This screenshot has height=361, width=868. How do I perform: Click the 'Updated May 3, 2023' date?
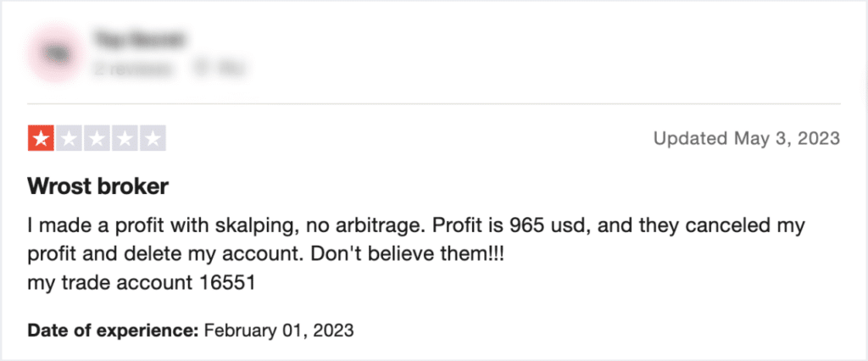[747, 138]
